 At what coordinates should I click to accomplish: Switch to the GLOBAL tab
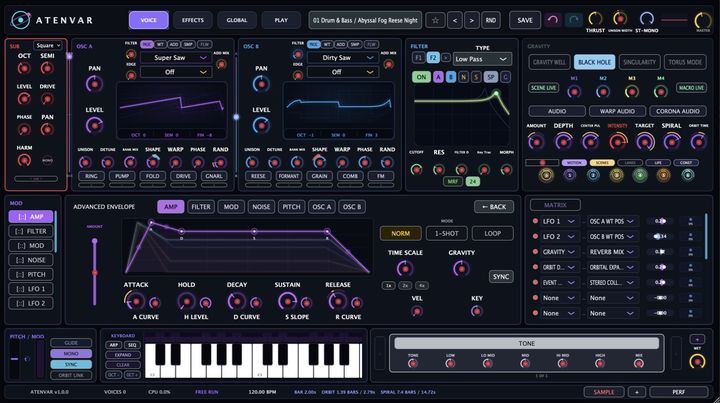[x=237, y=20]
